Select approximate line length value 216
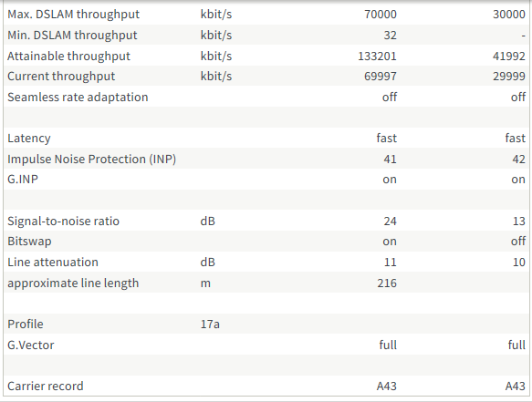 click(387, 283)
